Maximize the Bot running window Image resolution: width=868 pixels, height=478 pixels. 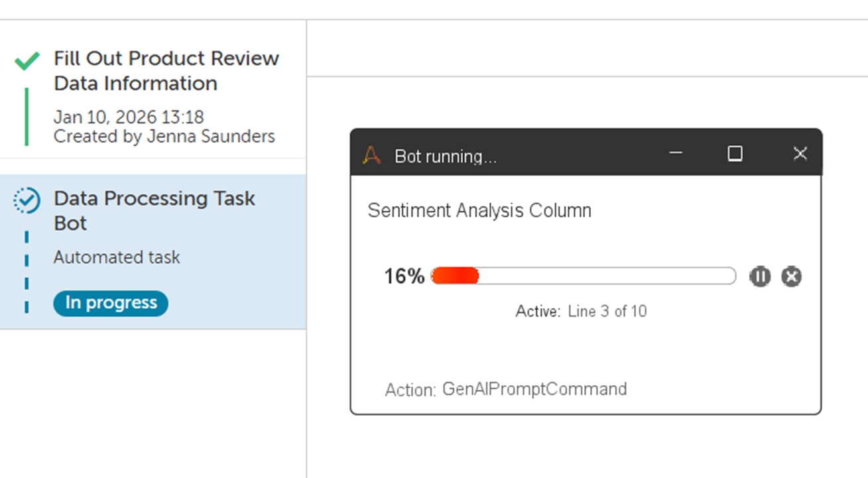[735, 153]
